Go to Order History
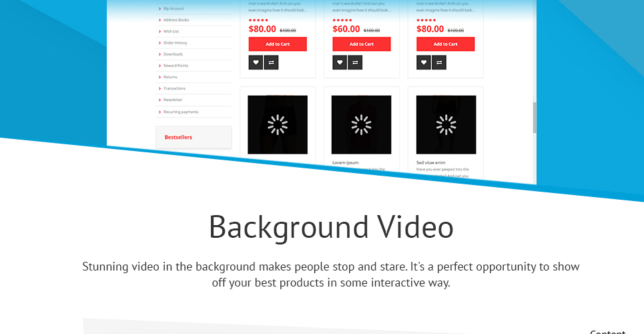 pyautogui.click(x=175, y=43)
